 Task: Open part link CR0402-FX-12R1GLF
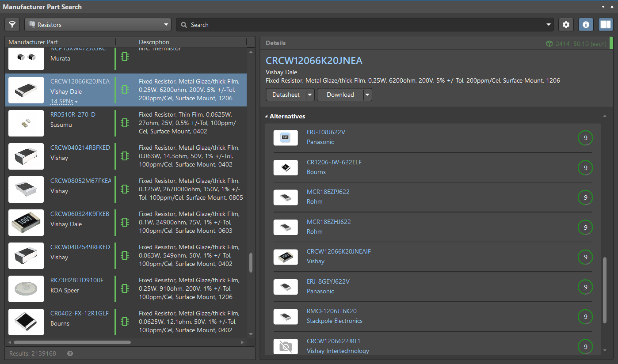click(x=80, y=313)
